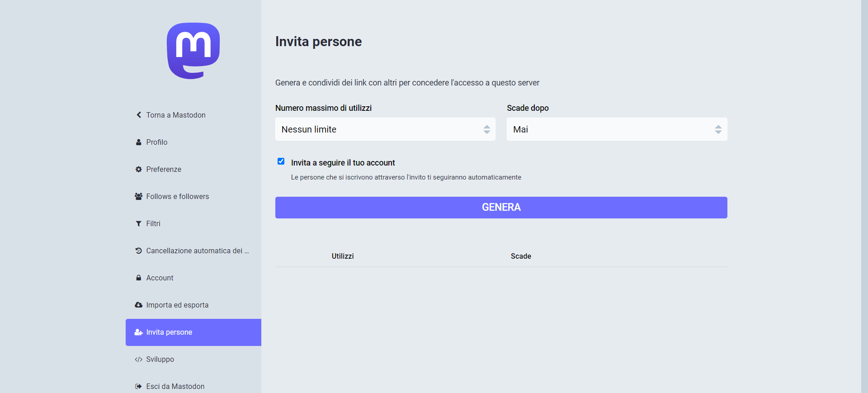868x393 pixels.
Task: Click the Importa ed esporta cloud icon
Action: point(139,305)
